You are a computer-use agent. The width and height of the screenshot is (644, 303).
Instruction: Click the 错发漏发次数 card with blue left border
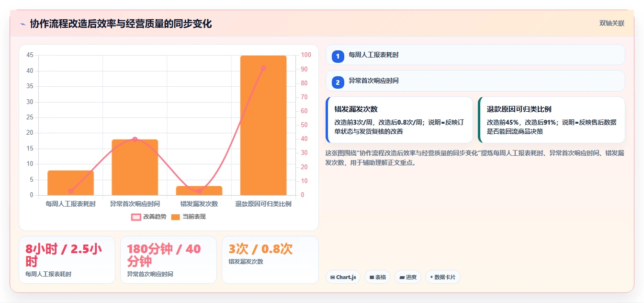(x=399, y=120)
